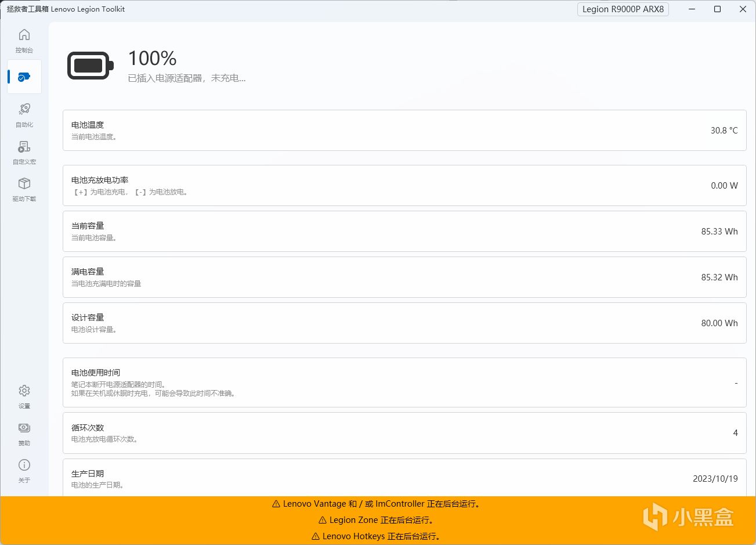This screenshot has width=756, height=545.
Task: Select the battery page icon in sidebar
Action: click(24, 77)
